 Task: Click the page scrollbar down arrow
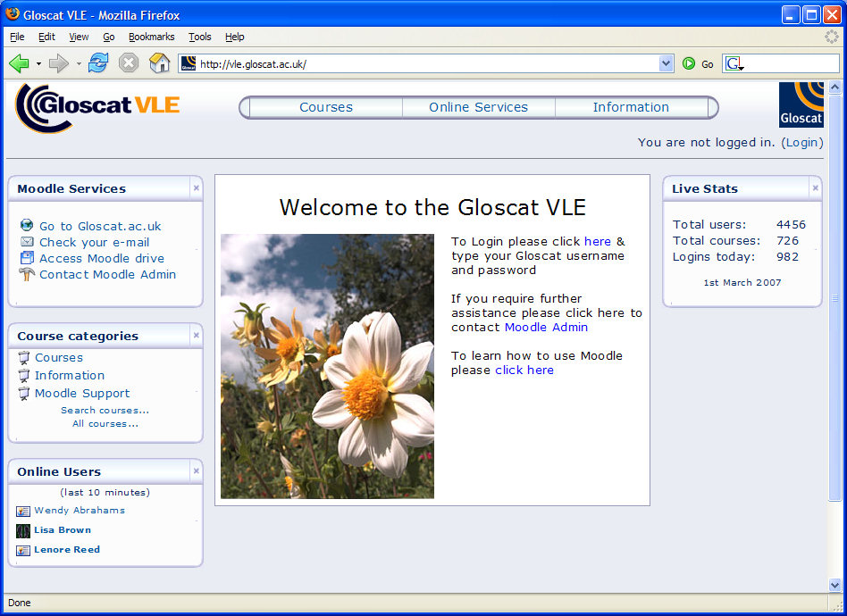tap(834, 585)
